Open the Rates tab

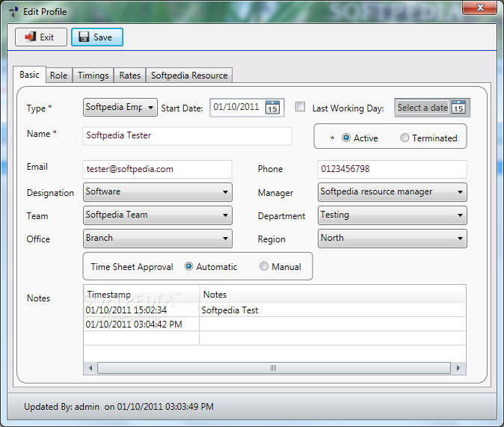point(130,76)
